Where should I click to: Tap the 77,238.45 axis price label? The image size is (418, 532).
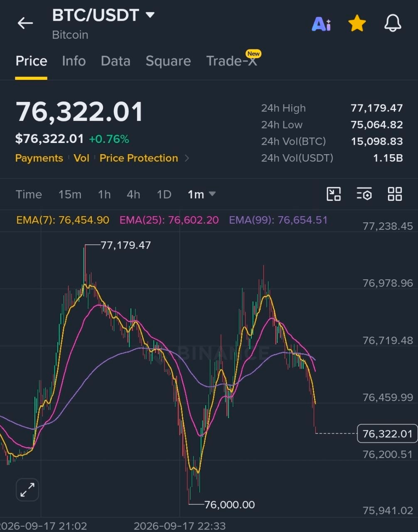pos(388,226)
